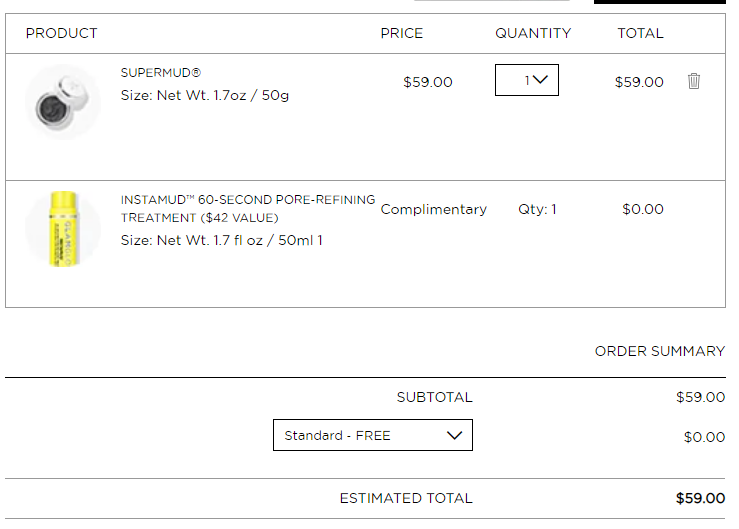Open the SUPERMUD quantity dropdown
Viewport: 739px width, 529px height.
click(x=527, y=80)
